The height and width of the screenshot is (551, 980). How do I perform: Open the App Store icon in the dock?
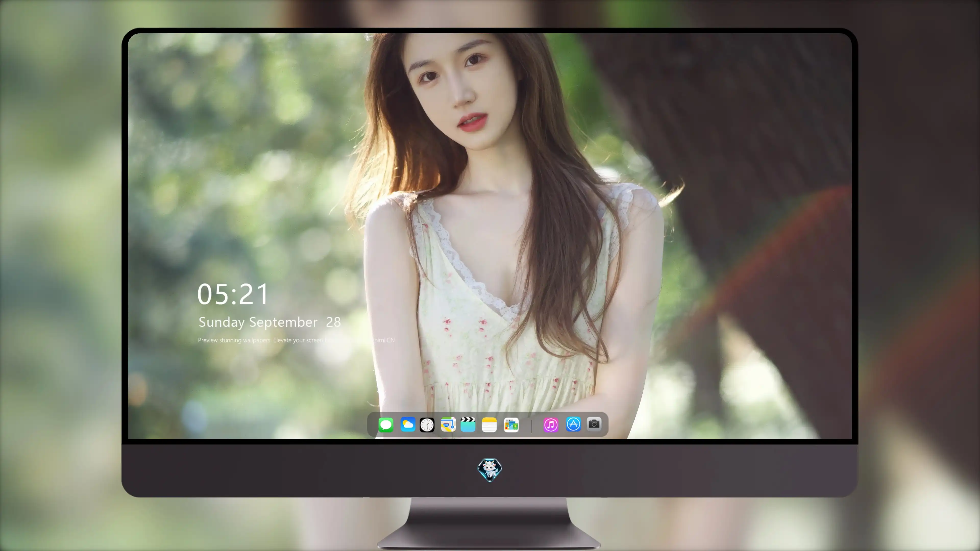click(x=573, y=424)
